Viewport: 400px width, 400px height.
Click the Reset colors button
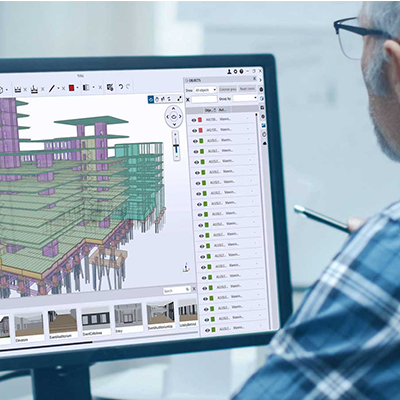(x=247, y=89)
